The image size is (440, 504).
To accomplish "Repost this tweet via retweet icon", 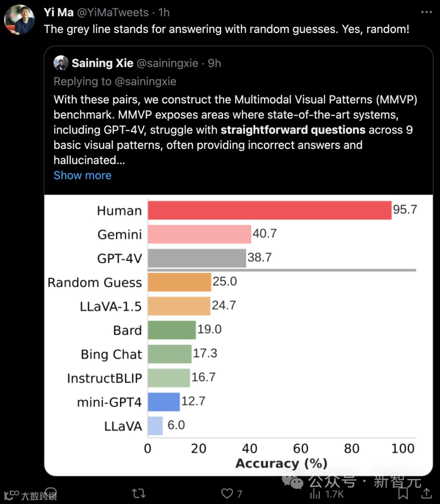I will pos(139,493).
